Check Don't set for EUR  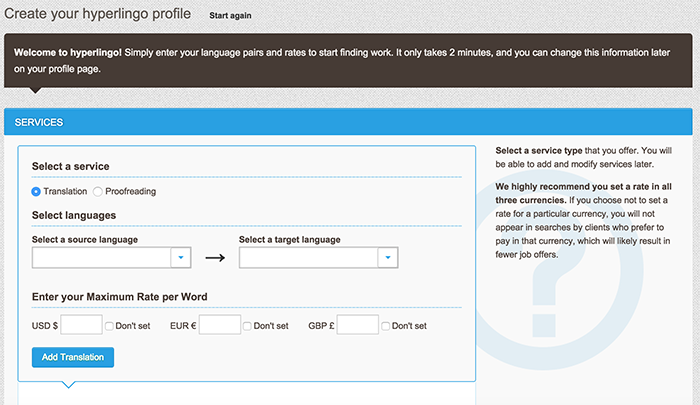click(x=247, y=326)
